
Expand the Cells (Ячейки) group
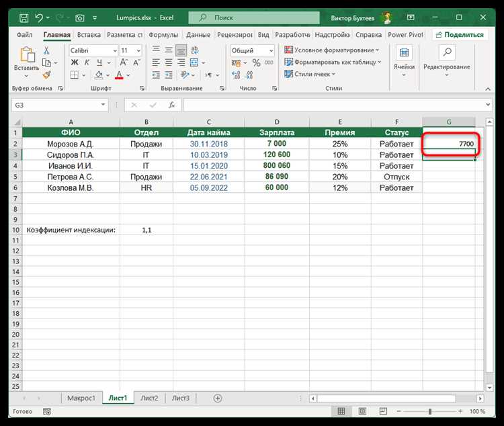click(x=404, y=62)
